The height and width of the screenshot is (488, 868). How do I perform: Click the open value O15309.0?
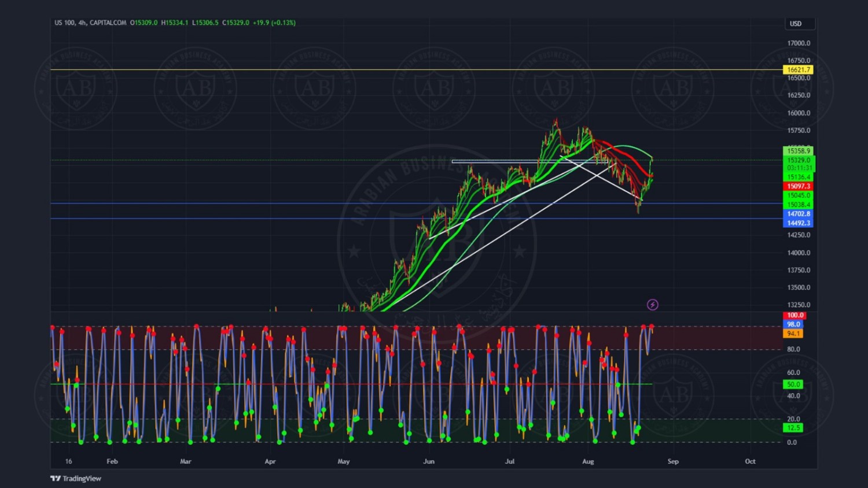144,23
